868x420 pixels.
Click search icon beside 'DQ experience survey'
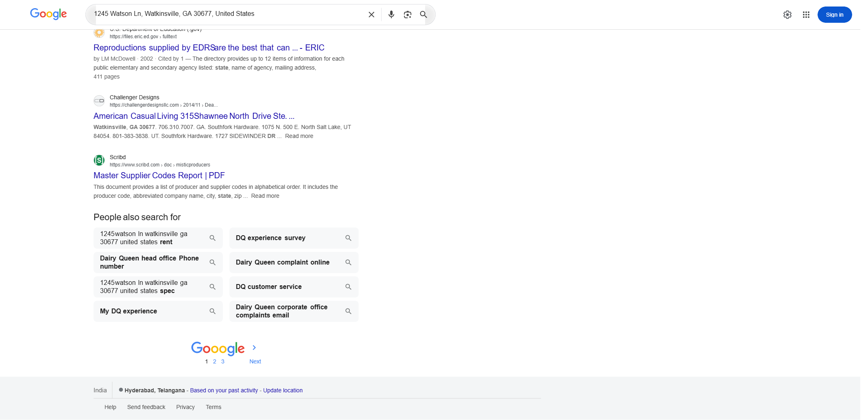pos(348,238)
